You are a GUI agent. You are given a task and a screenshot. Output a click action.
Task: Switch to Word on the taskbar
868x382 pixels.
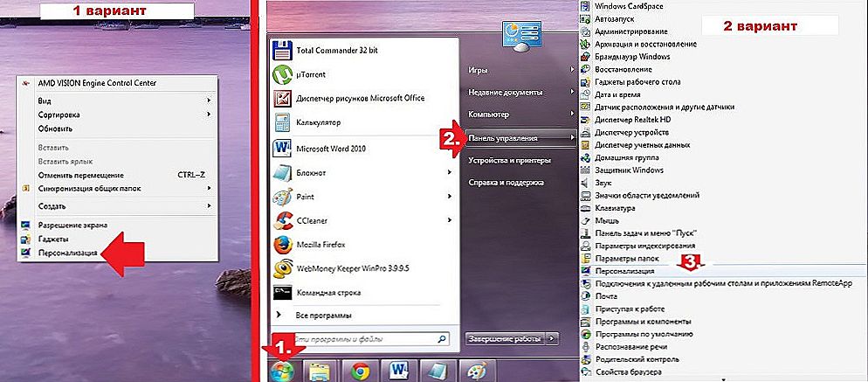(398, 371)
